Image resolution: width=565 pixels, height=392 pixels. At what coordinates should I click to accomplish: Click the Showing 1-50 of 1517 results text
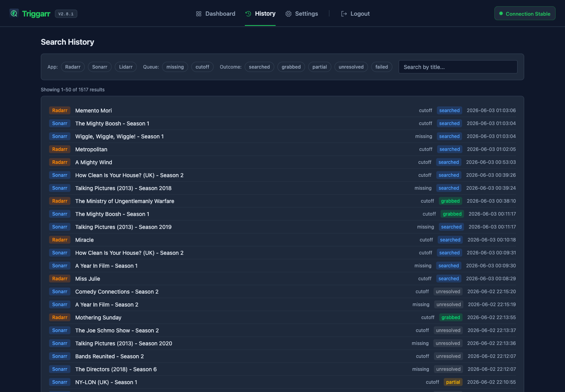(x=73, y=90)
